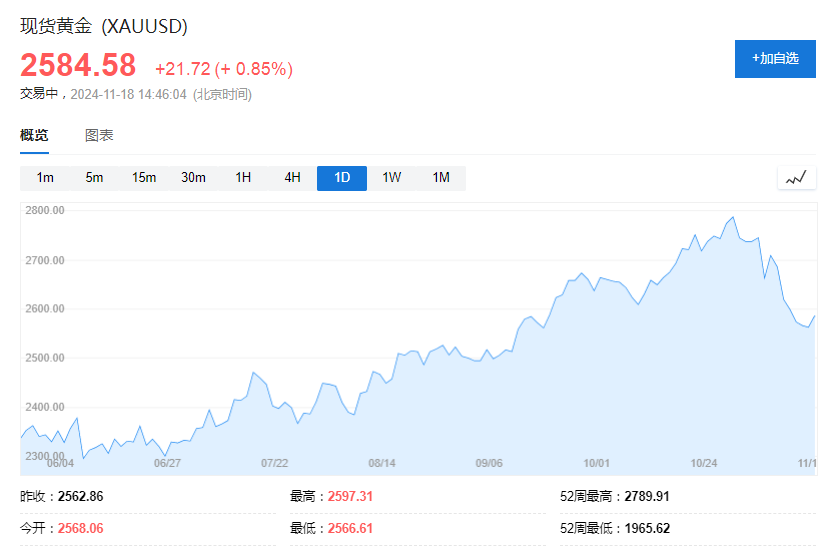The width and height of the screenshot is (835, 557).
Task: Click the 09/06 date marker on chart axis
Action: pyautogui.click(x=488, y=463)
